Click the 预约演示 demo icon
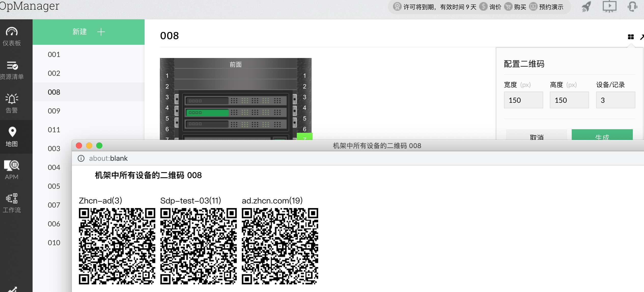Image resolution: width=644 pixels, height=292 pixels. tap(533, 6)
